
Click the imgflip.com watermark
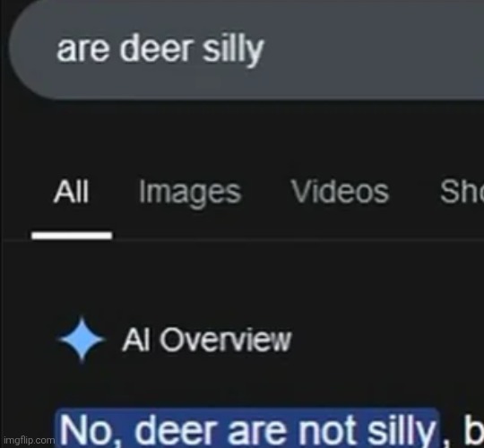(x=28, y=440)
